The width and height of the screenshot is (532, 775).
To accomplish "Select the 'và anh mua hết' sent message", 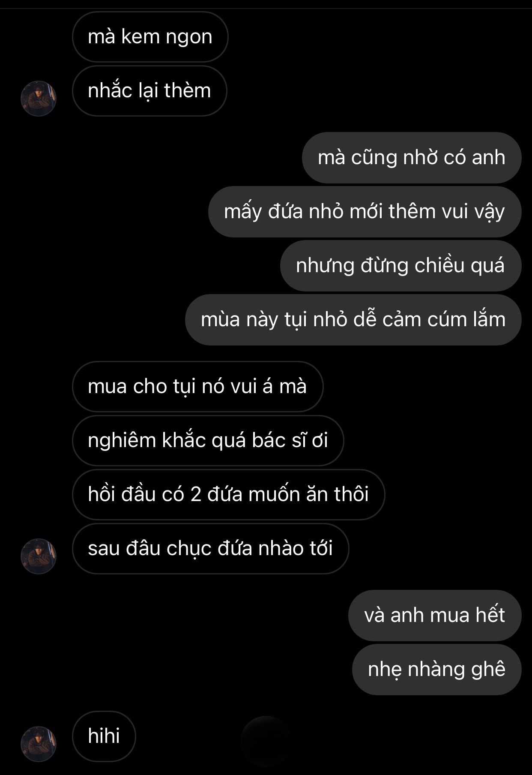I will click(435, 616).
